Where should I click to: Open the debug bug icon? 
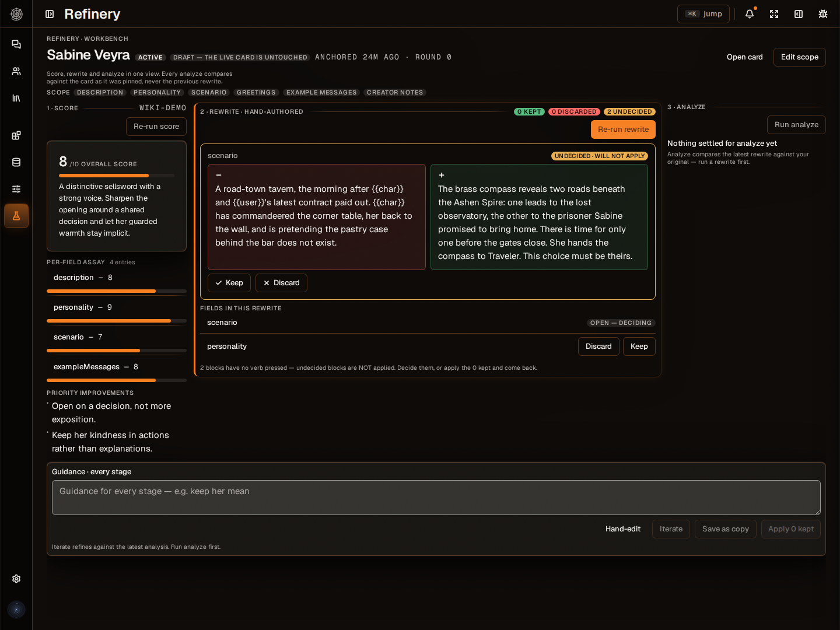(x=823, y=14)
